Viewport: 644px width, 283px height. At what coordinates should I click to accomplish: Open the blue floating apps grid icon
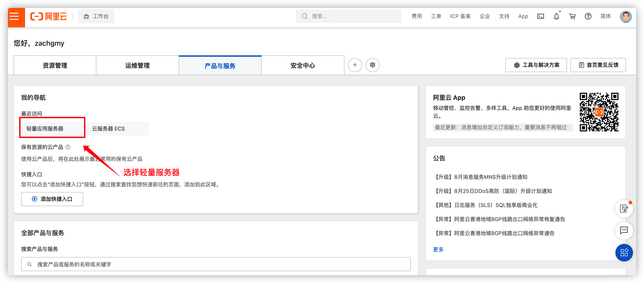click(x=624, y=252)
